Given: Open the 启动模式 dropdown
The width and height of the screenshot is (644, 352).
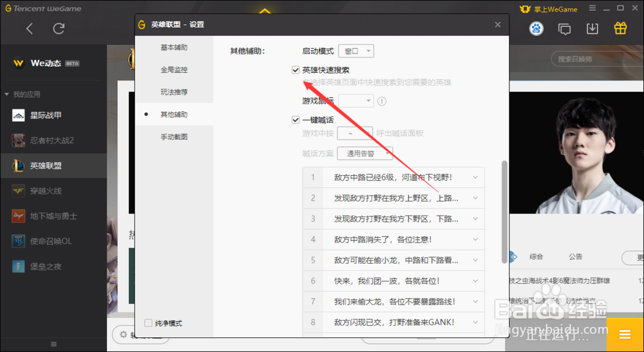Looking at the screenshot, I should [356, 51].
